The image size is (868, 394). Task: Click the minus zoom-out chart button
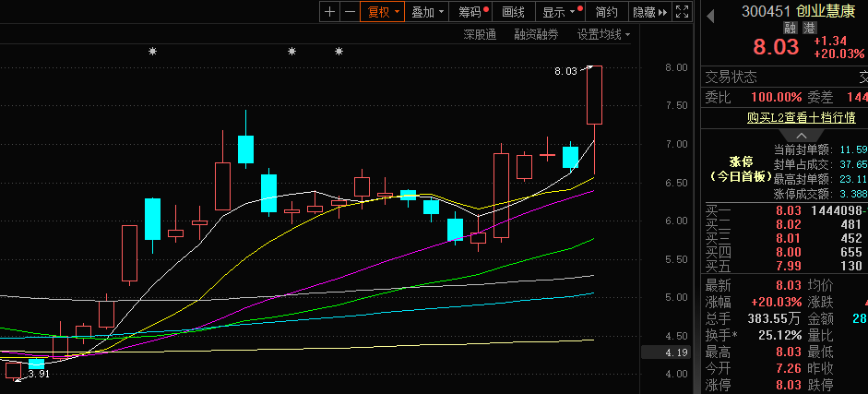tap(349, 12)
